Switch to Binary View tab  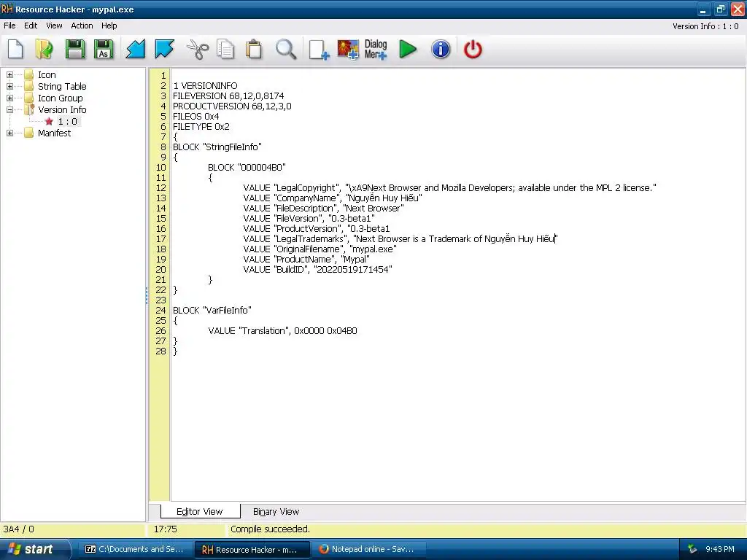coord(276,511)
